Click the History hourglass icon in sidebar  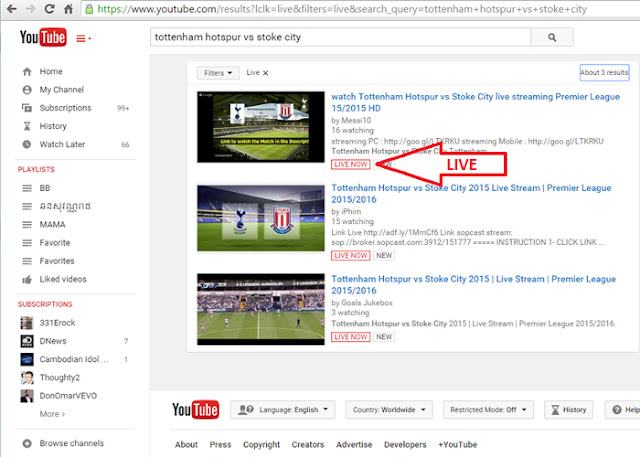pyautogui.click(x=27, y=126)
